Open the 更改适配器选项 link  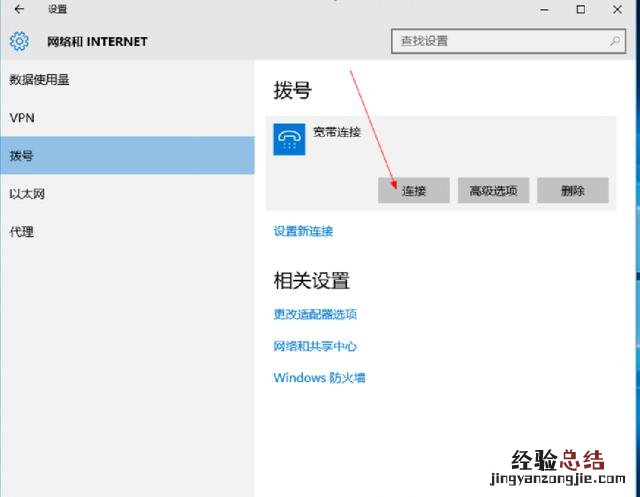point(315,314)
